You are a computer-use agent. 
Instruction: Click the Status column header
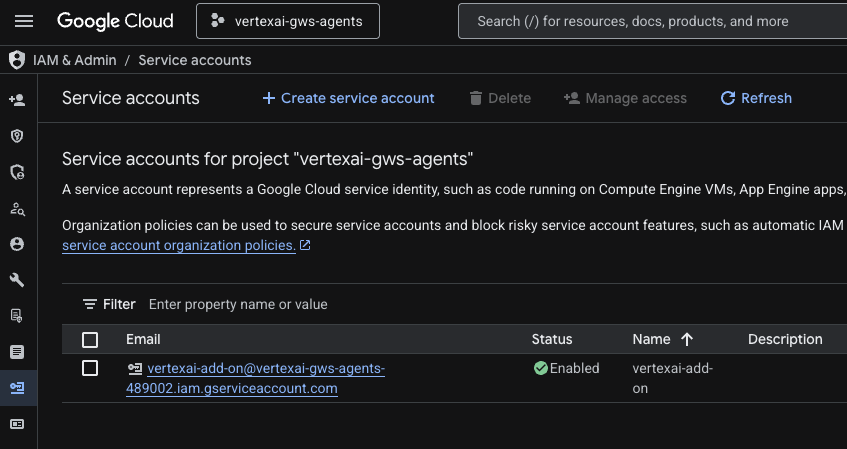coord(551,339)
